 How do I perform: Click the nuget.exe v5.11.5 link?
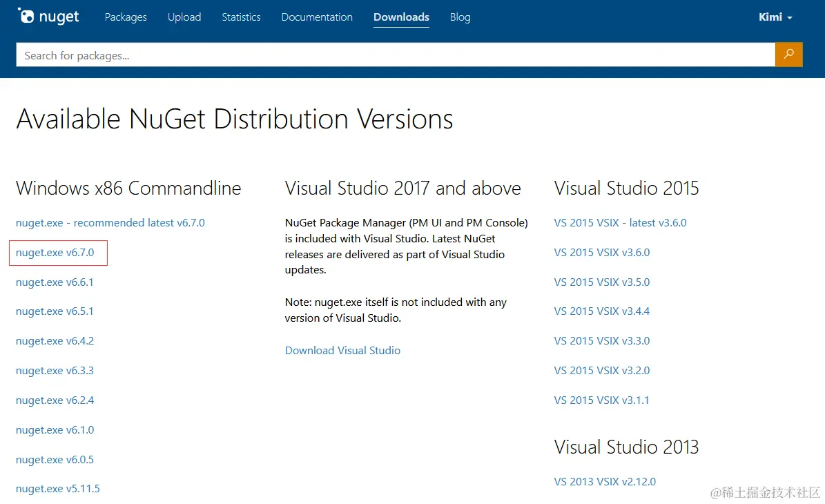(x=58, y=489)
